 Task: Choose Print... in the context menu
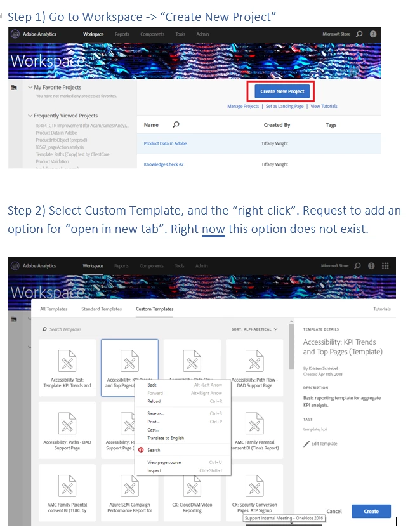[183, 422]
